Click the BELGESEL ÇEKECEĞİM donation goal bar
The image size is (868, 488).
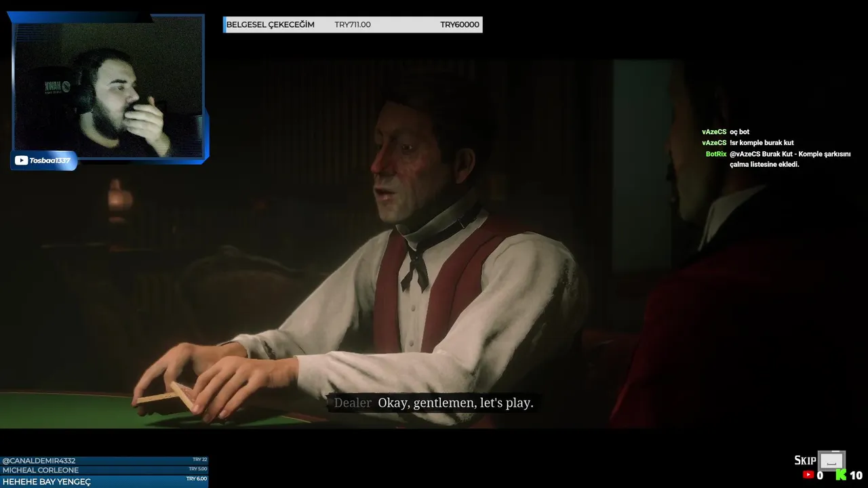[353, 24]
